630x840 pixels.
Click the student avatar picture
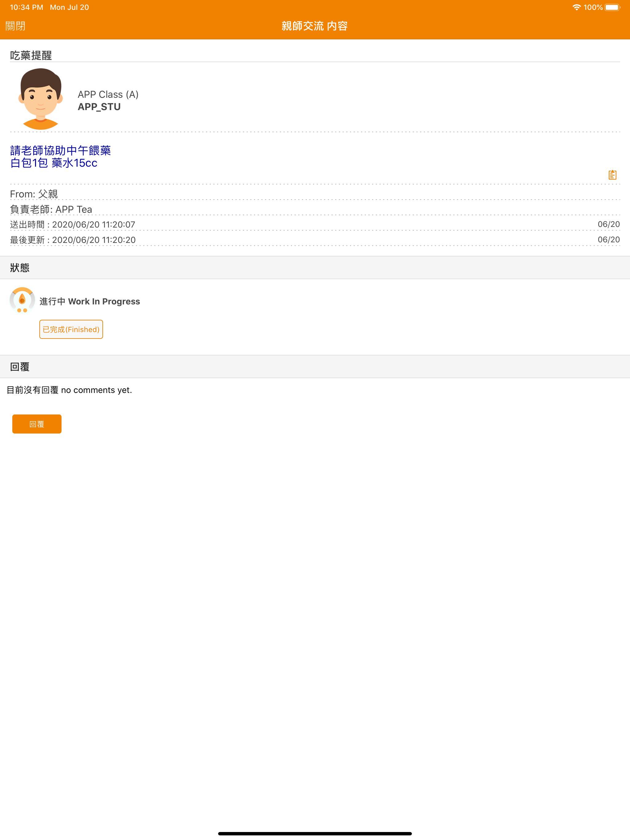point(41,99)
